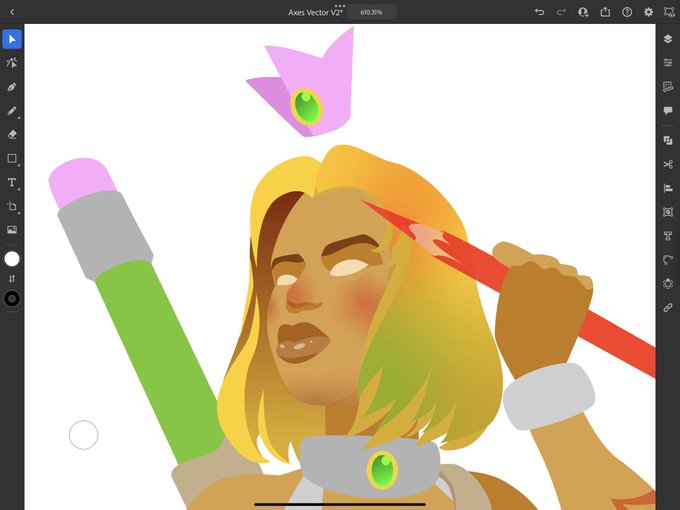Open the Precision grid panel
680x510 pixels.
(x=668, y=87)
